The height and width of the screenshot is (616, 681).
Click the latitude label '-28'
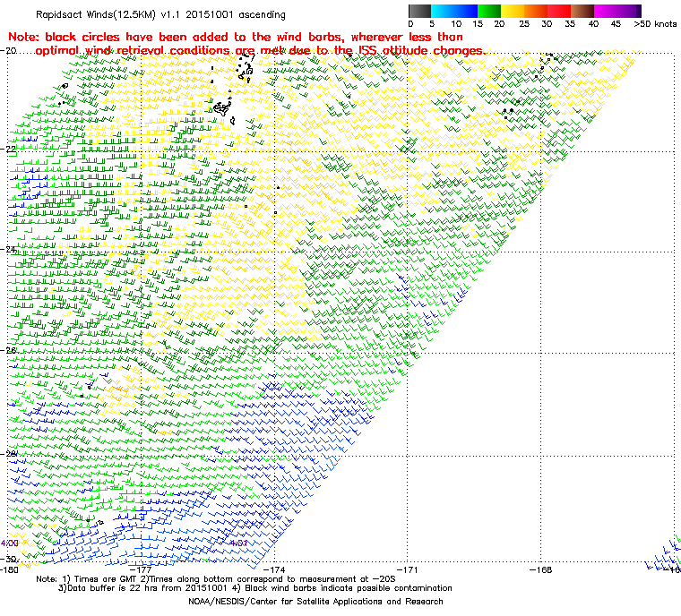click(x=8, y=453)
